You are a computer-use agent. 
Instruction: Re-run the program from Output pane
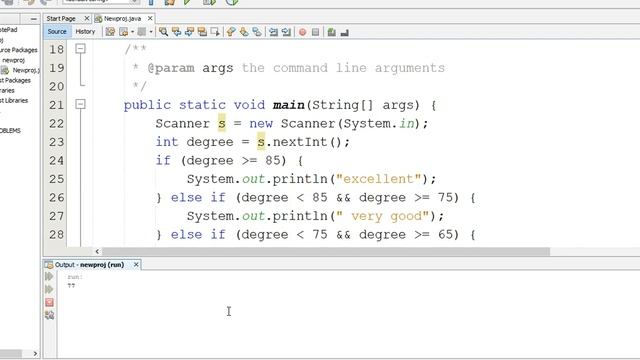tap(49, 277)
